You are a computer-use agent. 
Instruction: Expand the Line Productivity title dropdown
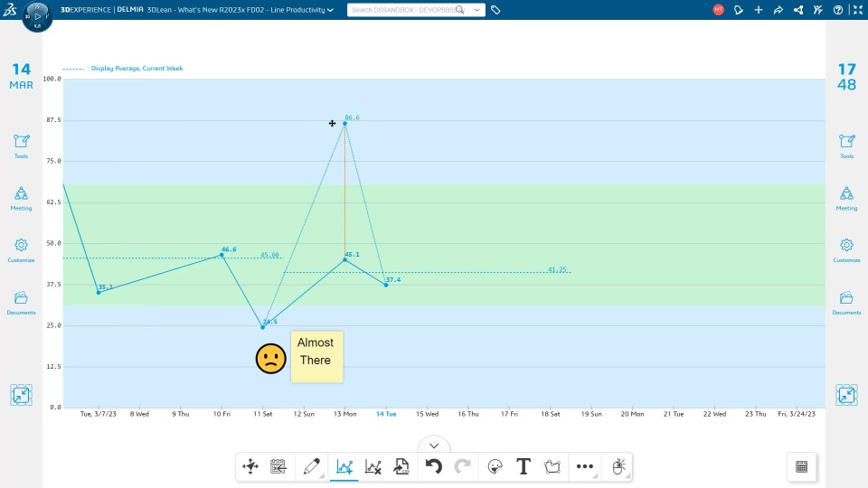tap(329, 10)
